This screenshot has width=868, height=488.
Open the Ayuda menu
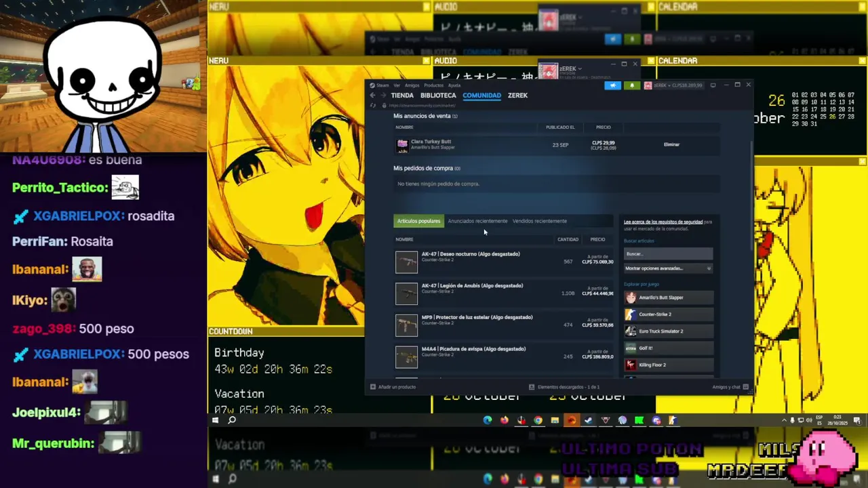coord(454,85)
